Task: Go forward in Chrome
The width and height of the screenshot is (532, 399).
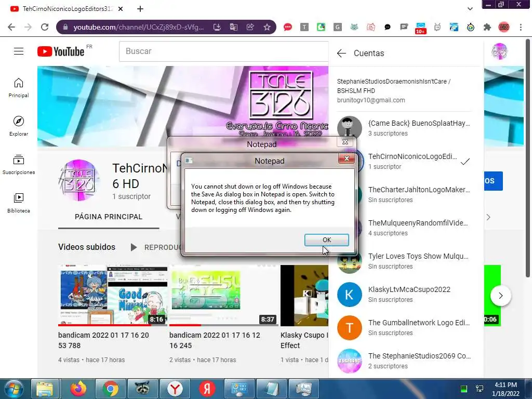Action: tap(28, 27)
